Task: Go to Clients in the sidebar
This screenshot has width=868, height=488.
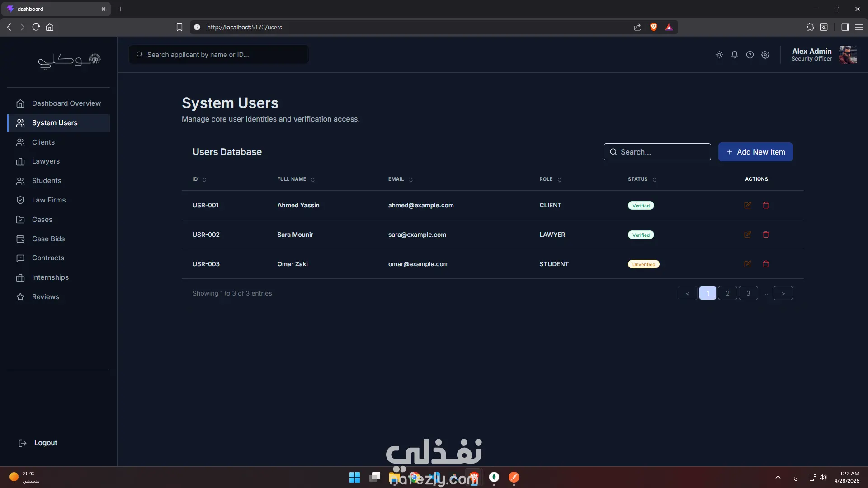Action: pyautogui.click(x=59, y=142)
